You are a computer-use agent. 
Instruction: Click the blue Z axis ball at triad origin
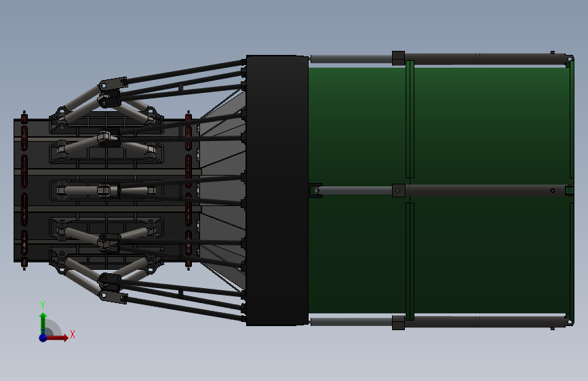coord(43,338)
